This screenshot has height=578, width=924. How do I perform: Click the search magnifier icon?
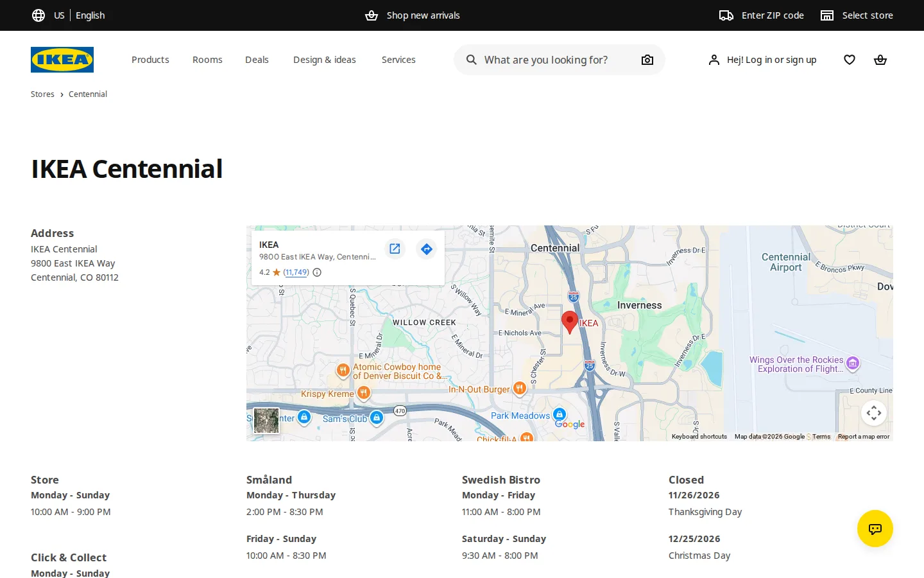click(x=472, y=60)
